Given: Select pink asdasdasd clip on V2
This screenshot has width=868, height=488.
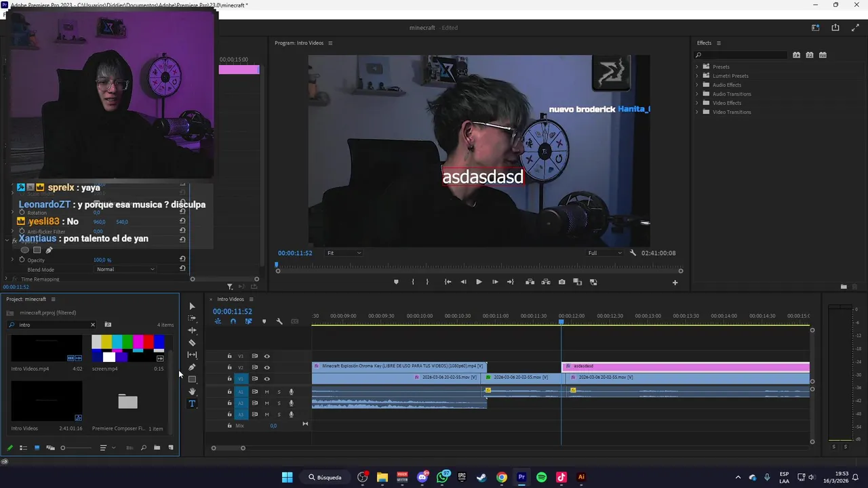Looking at the screenshot, I should [x=686, y=367].
